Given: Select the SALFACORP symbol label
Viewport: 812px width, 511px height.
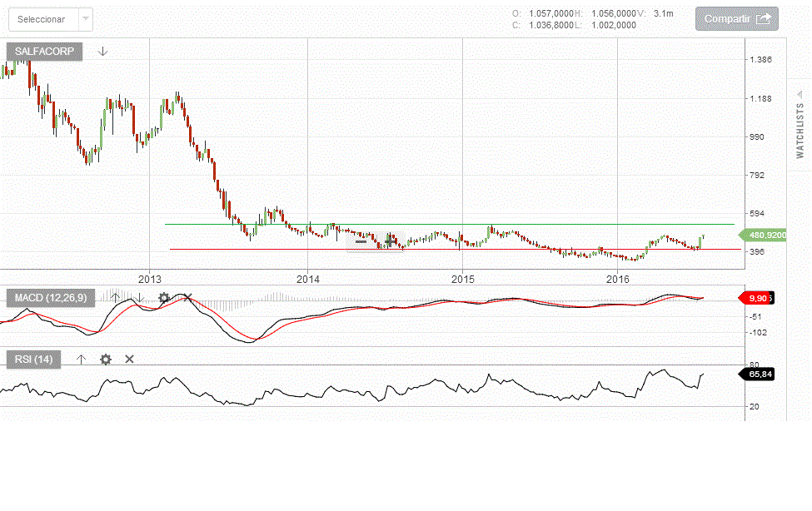Looking at the screenshot, I should pos(44,52).
